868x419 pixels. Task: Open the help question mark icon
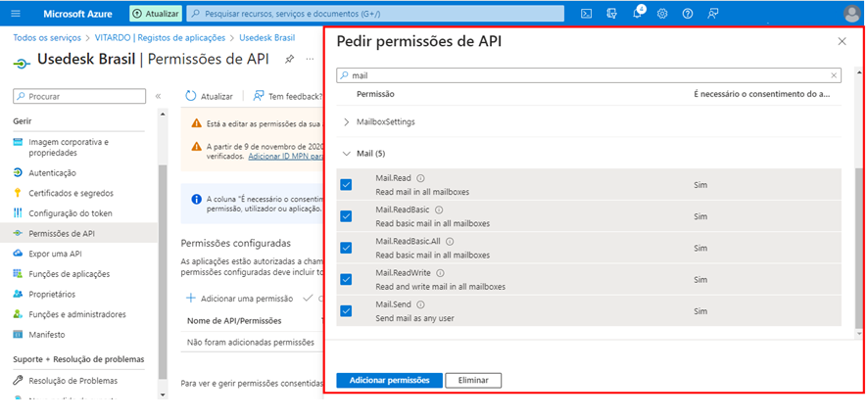(x=688, y=14)
